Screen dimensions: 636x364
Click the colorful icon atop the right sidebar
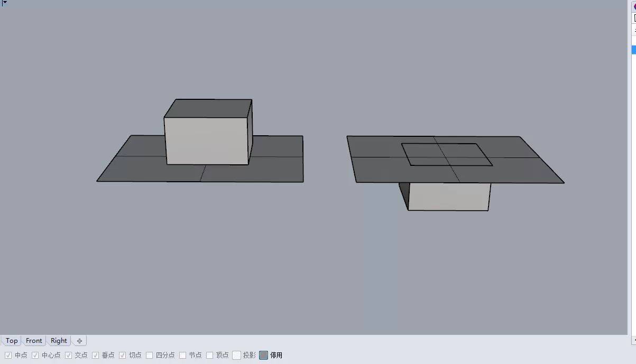tap(632, 6)
